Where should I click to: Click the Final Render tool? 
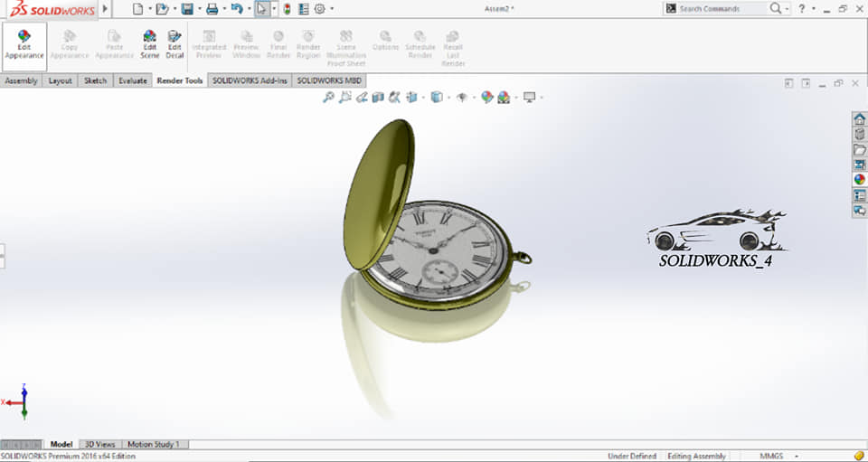point(278,44)
